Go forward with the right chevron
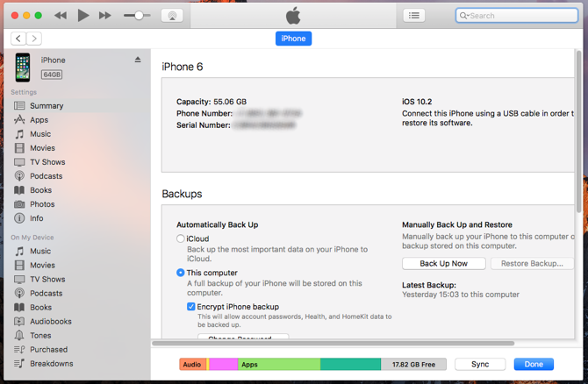Viewport: 588px width, 384px height. click(33, 39)
